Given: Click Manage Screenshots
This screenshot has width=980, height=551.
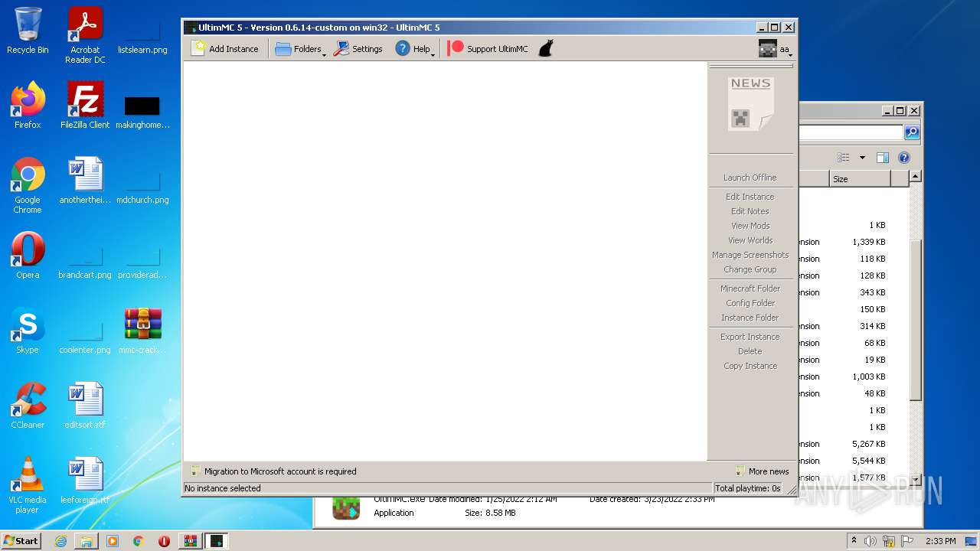Looking at the screenshot, I should click(750, 255).
